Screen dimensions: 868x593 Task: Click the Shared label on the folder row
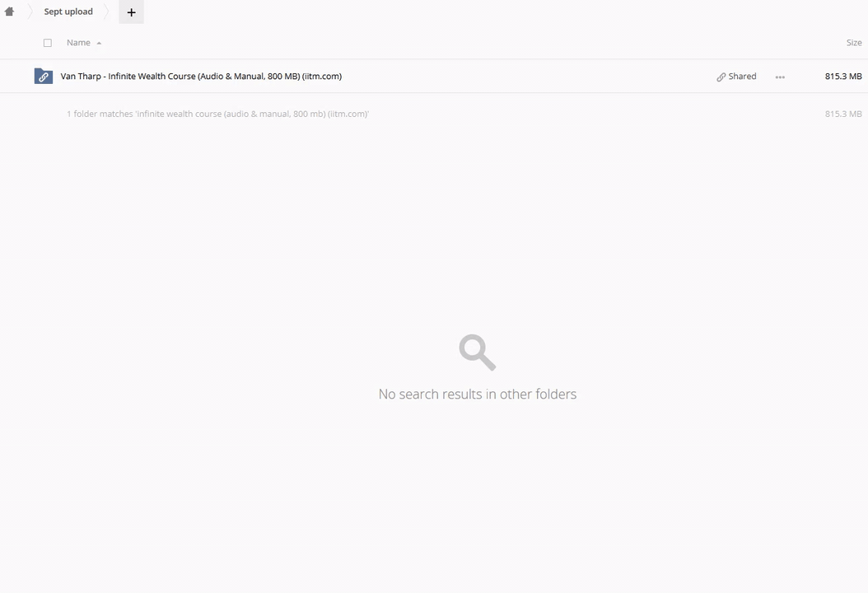point(742,76)
